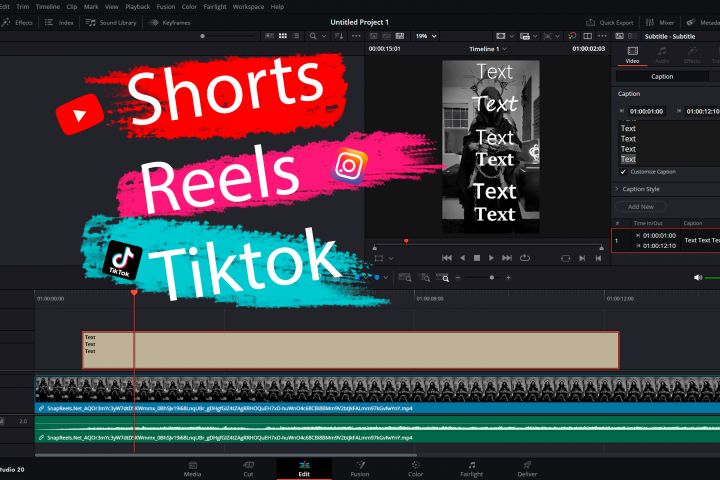720x480 pixels.
Task: Toggle loop playback
Action: click(525, 258)
